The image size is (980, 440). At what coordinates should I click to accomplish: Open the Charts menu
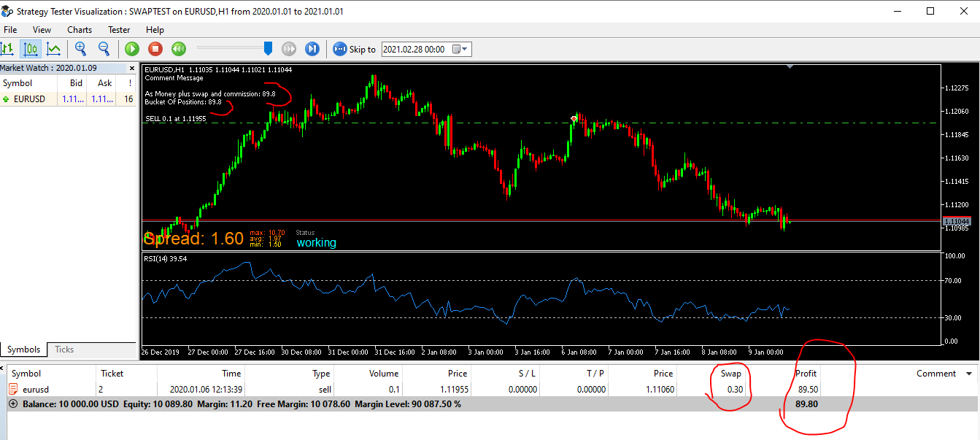coord(80,30)
